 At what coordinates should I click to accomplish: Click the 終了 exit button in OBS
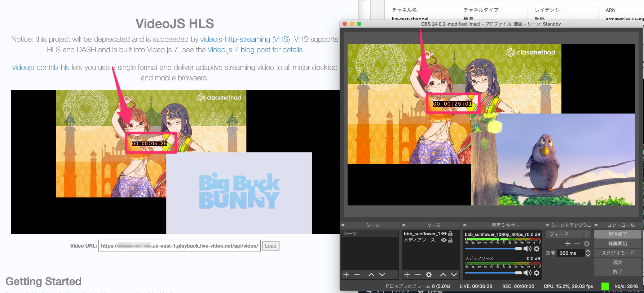pos(618,272)
